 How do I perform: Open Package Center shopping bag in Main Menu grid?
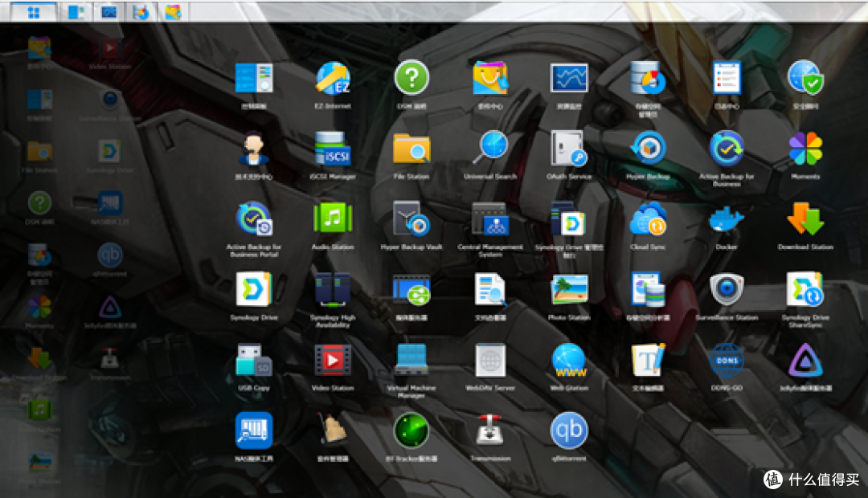click(x=490, y=78)
